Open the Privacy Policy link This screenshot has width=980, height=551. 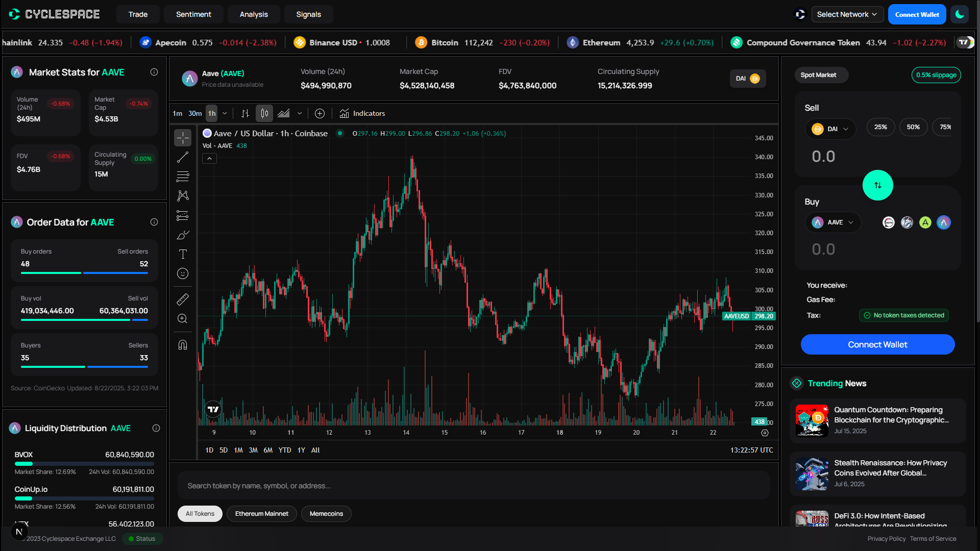887,539
